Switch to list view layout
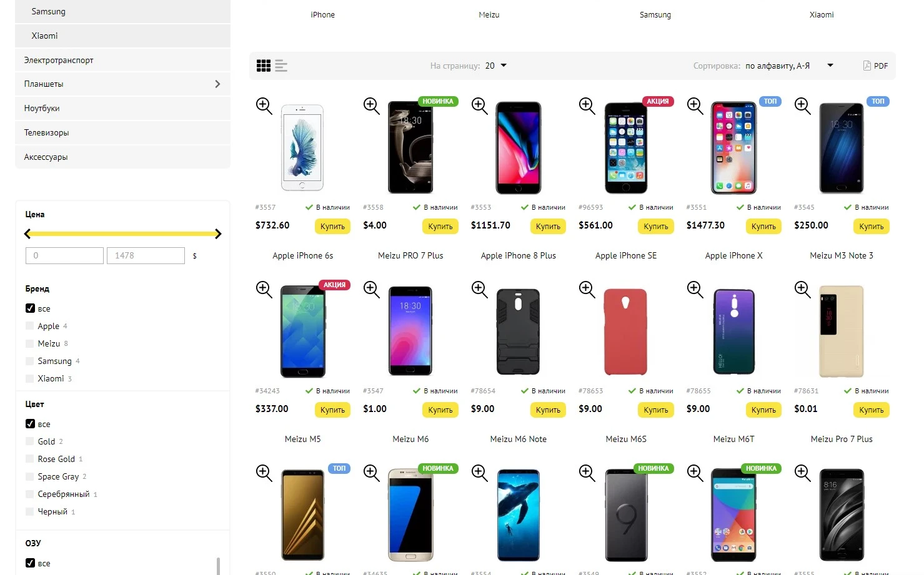Screen dimensions: 924x575 click(281, 66)
